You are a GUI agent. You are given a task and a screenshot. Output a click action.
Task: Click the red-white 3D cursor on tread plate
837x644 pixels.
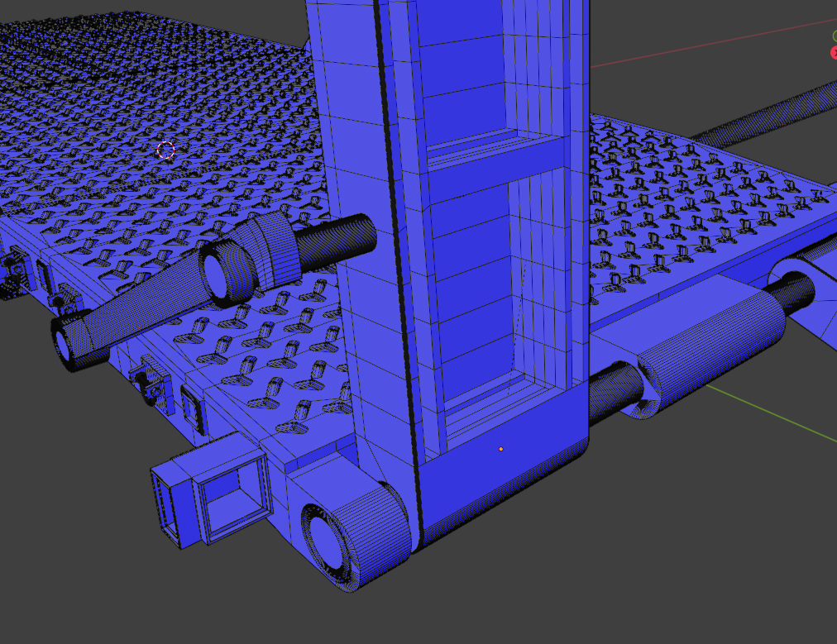pos(165,150)
